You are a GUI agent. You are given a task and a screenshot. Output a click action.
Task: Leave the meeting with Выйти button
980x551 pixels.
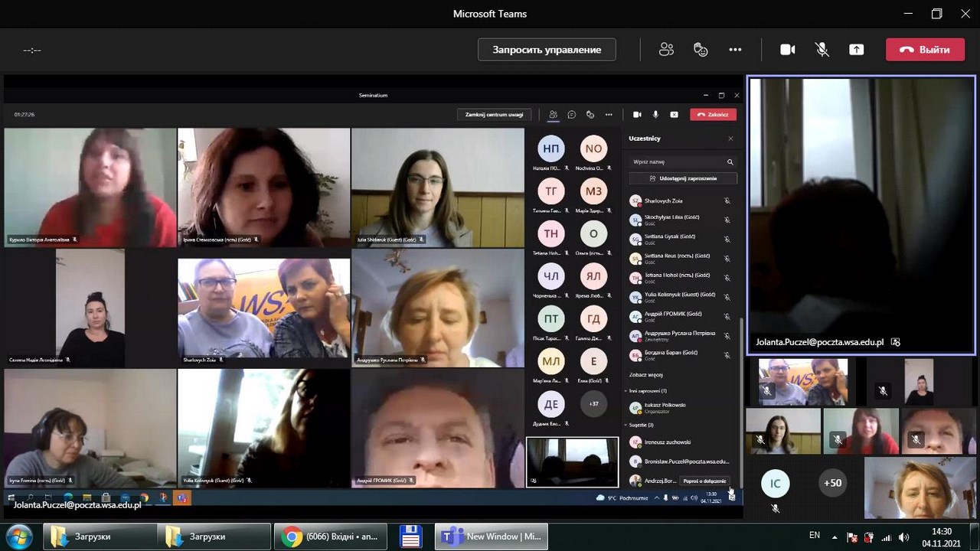[x=924, y=50]
